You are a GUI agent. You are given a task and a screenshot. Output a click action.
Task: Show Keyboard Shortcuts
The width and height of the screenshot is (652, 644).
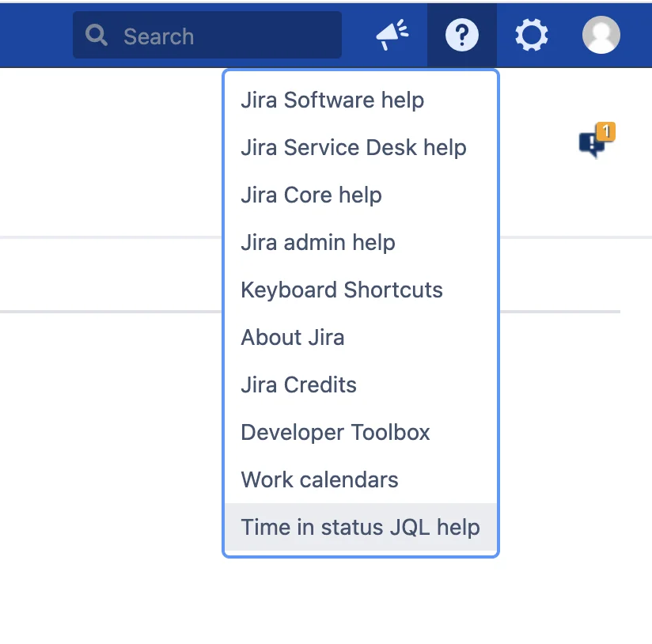pos(361,290)
